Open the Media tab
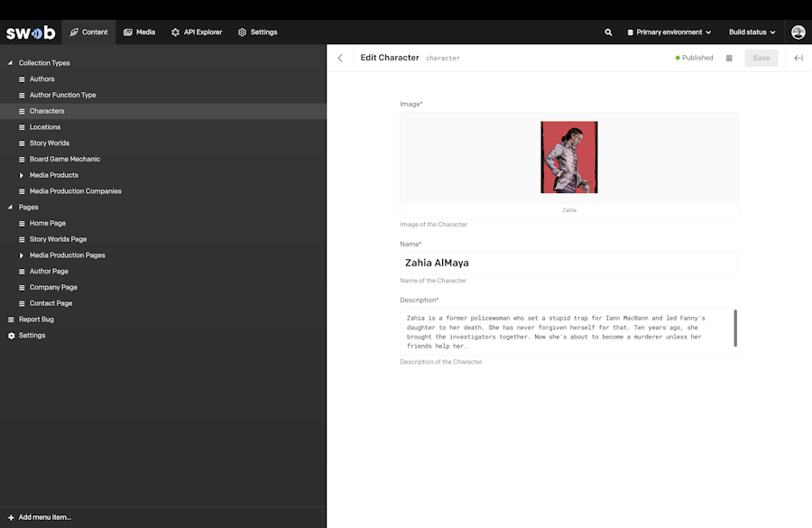This screenshot has width=812, height=528. (x=139, y=32)
